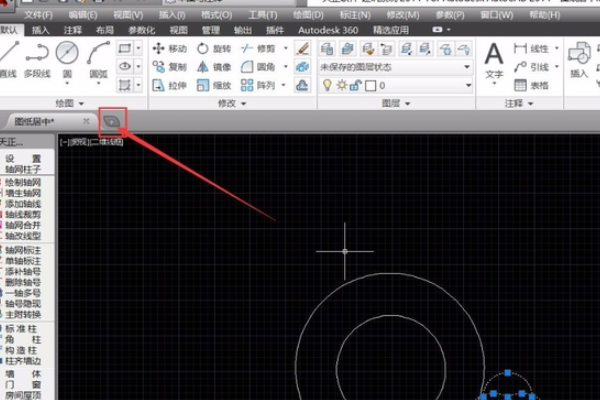Activate the Copy (复制) tool
The height and width of the screenshot is (400, 600).
click(x=169, y=67)
